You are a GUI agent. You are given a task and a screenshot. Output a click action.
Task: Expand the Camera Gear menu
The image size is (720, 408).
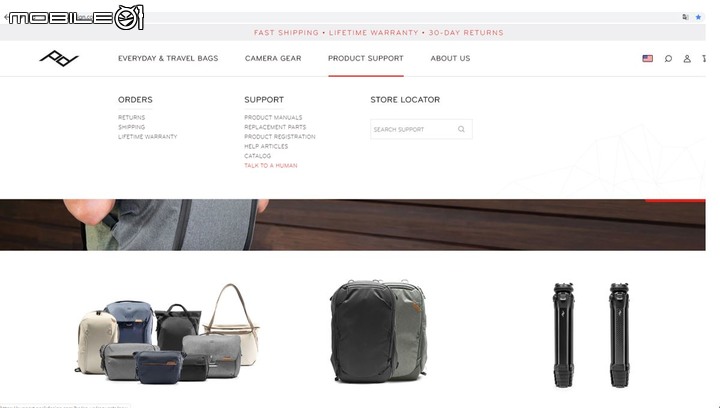[x=273, y=58]
